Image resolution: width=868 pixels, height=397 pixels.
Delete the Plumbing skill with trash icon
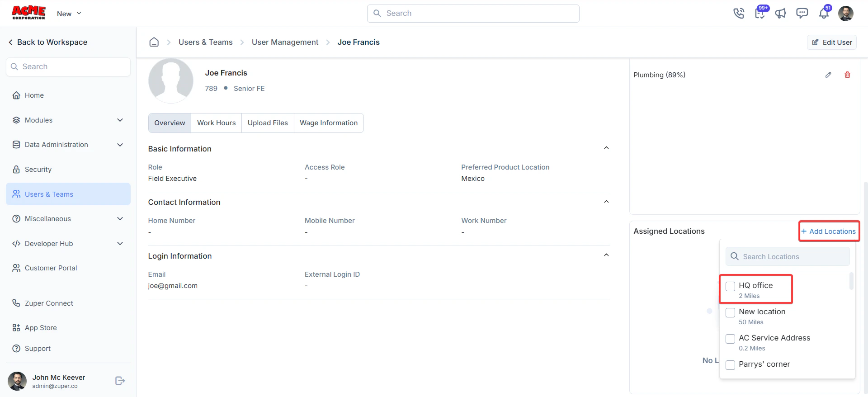pyautogui.click(x=848, y=75)
